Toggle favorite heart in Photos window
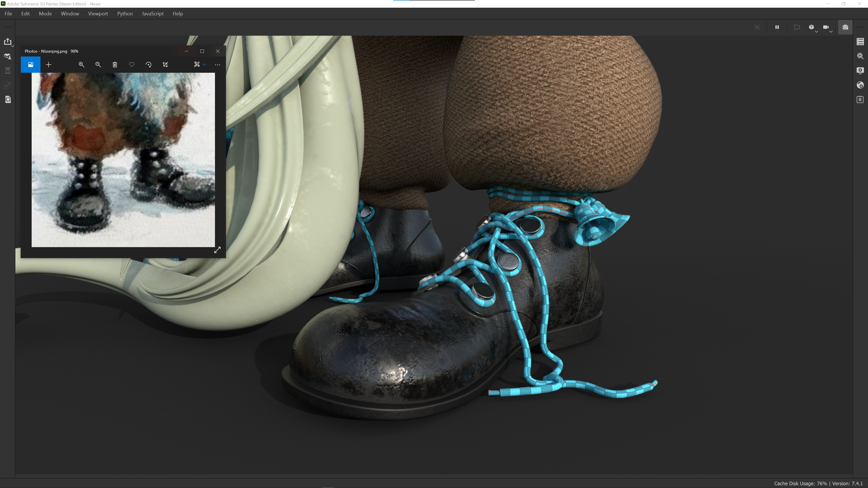Screen dimensions: 868x488 (x=132, y=65)
